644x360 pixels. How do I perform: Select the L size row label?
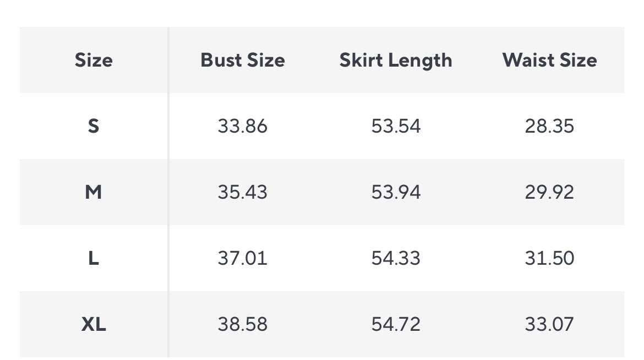click(x=94, y=258)
